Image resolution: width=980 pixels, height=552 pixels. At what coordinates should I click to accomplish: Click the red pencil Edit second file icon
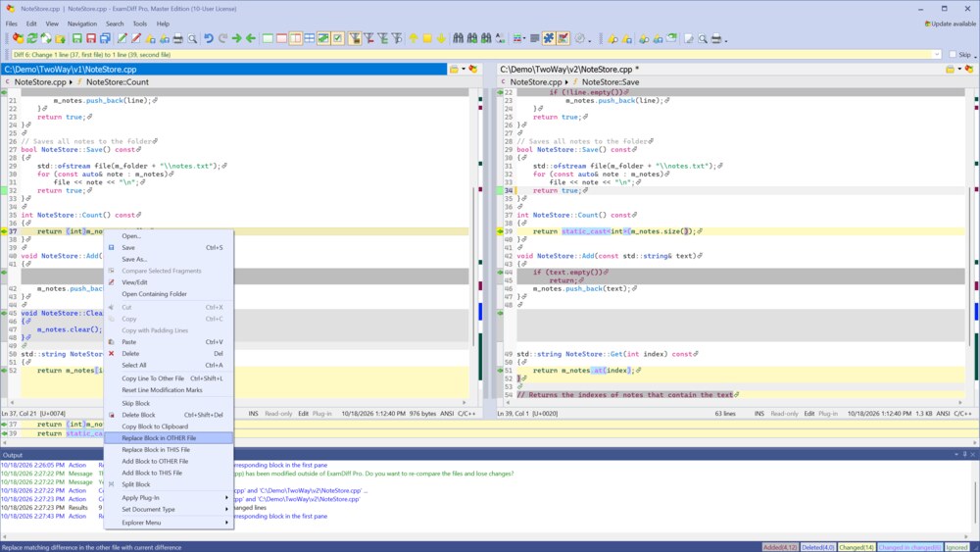click(136, 39)
